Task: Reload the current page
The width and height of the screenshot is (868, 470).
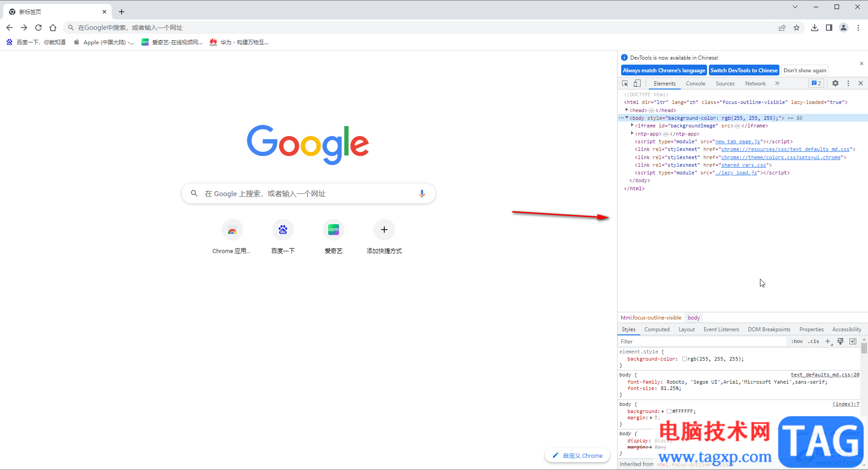Action: (38, 28)
